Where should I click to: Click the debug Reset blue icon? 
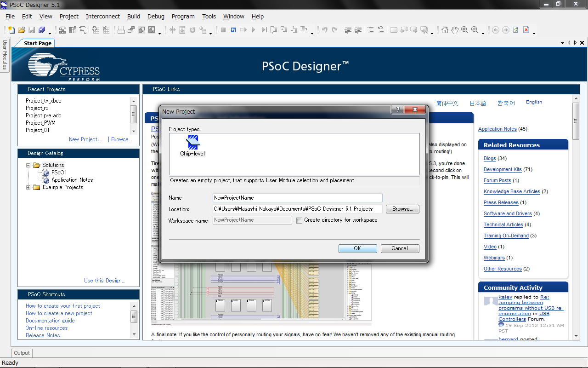(233, 30)
